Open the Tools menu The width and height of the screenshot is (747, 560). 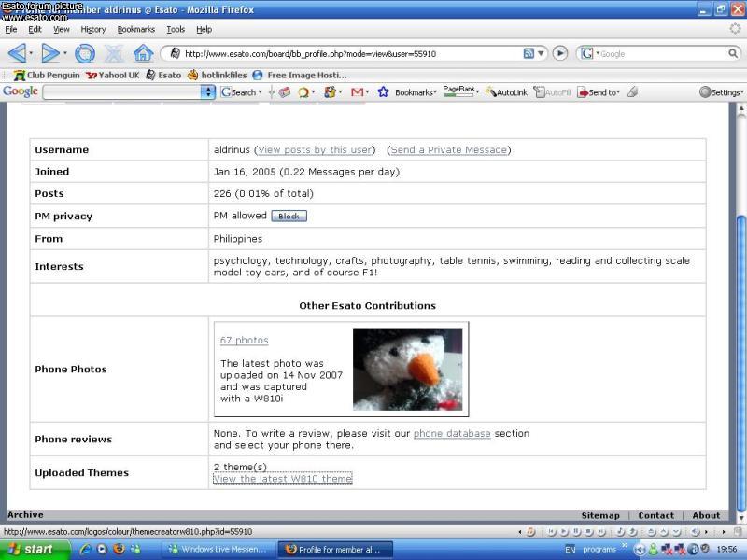(x=176, y=30)
